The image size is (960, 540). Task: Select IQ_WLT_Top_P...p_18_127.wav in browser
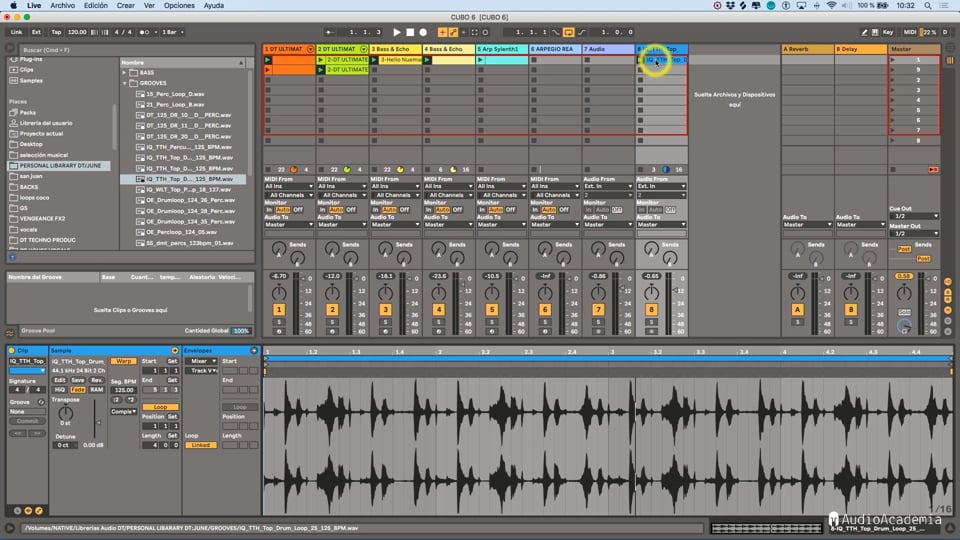point(188,190)
